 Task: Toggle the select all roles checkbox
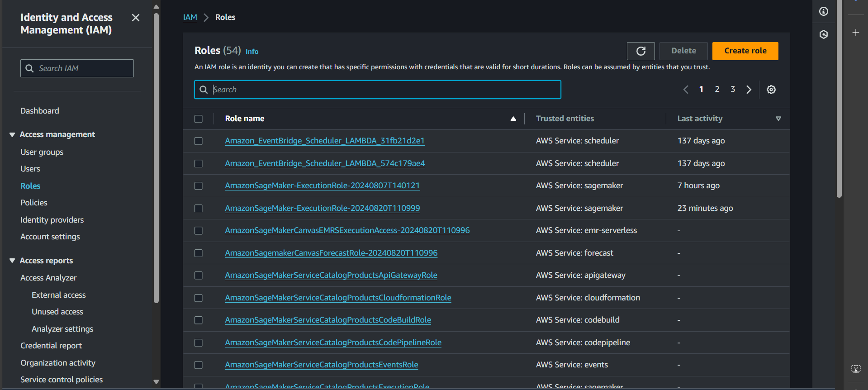199,119
